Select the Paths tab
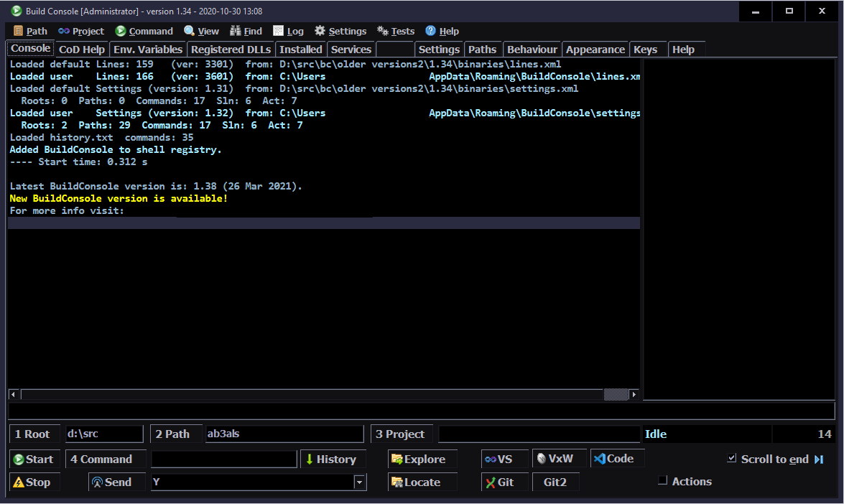 tap(482, 50)
